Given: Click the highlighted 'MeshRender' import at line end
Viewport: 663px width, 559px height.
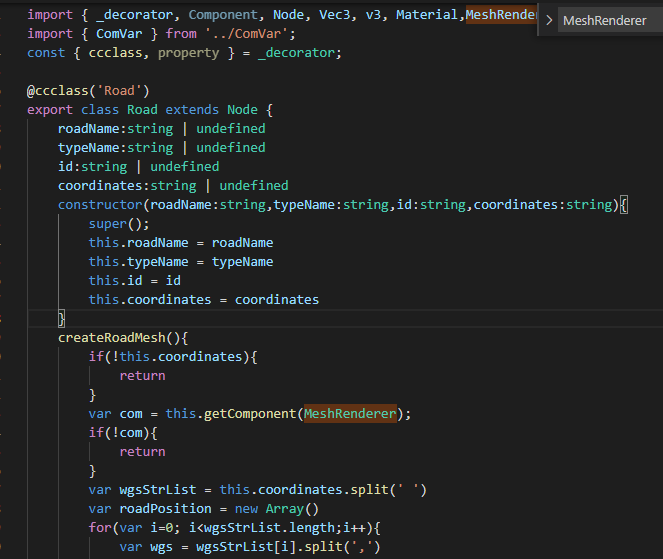Looking at the screenshot, I should pyautogui.click(x=501, y=15).
